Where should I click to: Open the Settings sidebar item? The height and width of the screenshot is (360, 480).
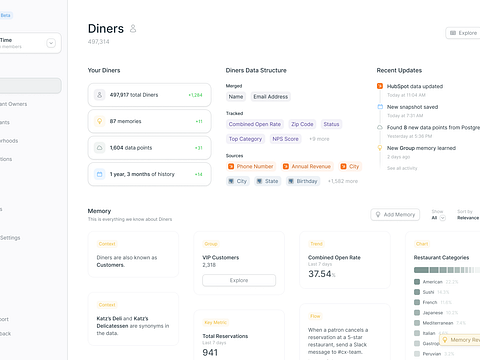[x=10, y=238]
